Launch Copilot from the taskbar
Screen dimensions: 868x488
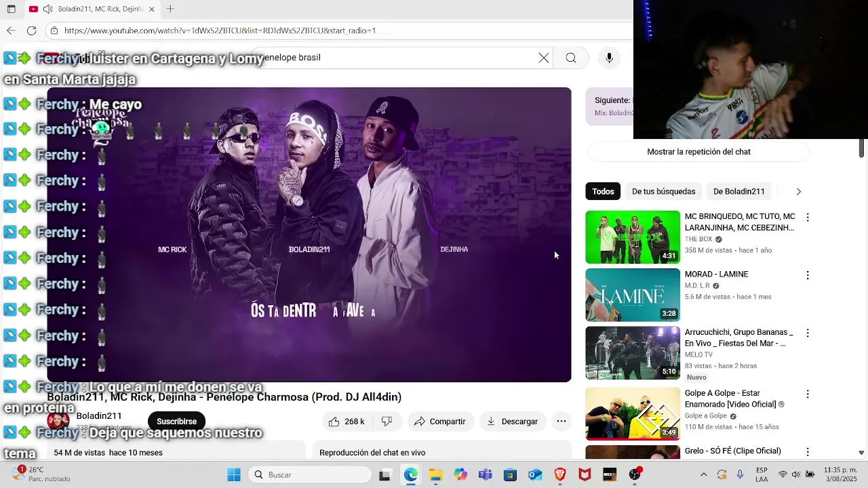(x=460, y=475)
